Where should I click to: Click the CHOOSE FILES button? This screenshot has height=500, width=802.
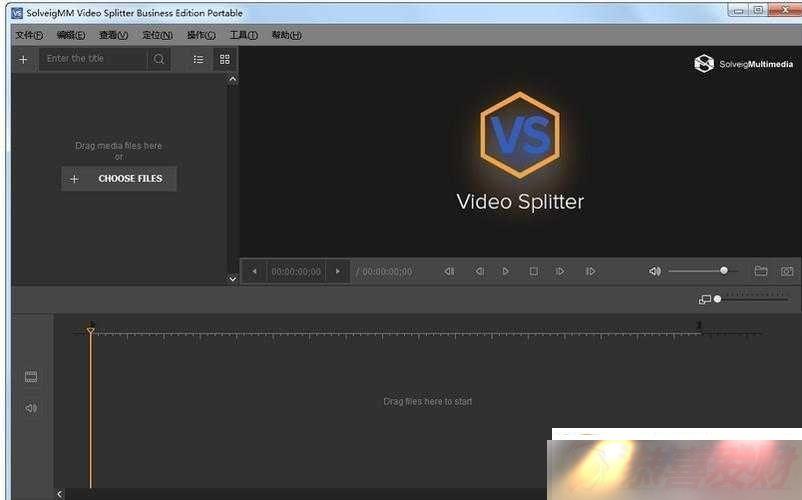(119, 178)
